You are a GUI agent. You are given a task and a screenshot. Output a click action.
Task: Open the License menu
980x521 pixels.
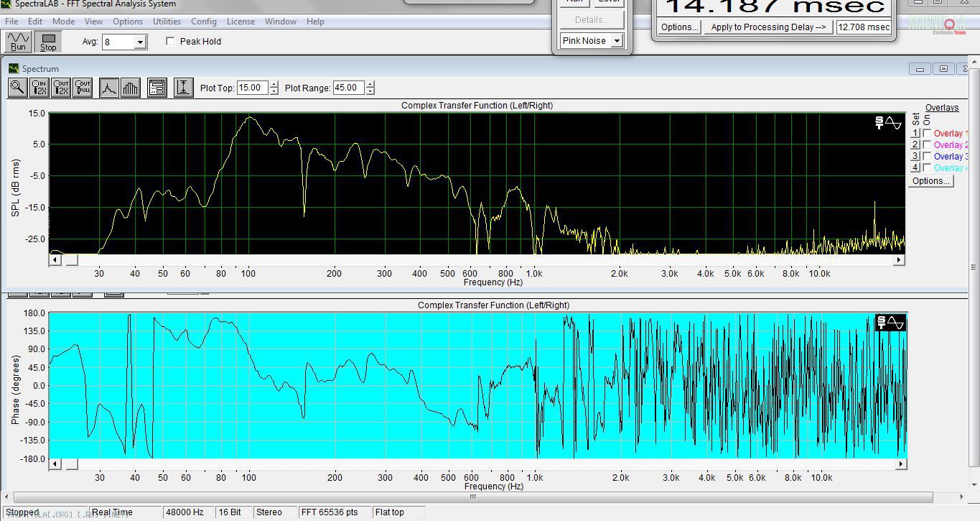tap(241, 22)
